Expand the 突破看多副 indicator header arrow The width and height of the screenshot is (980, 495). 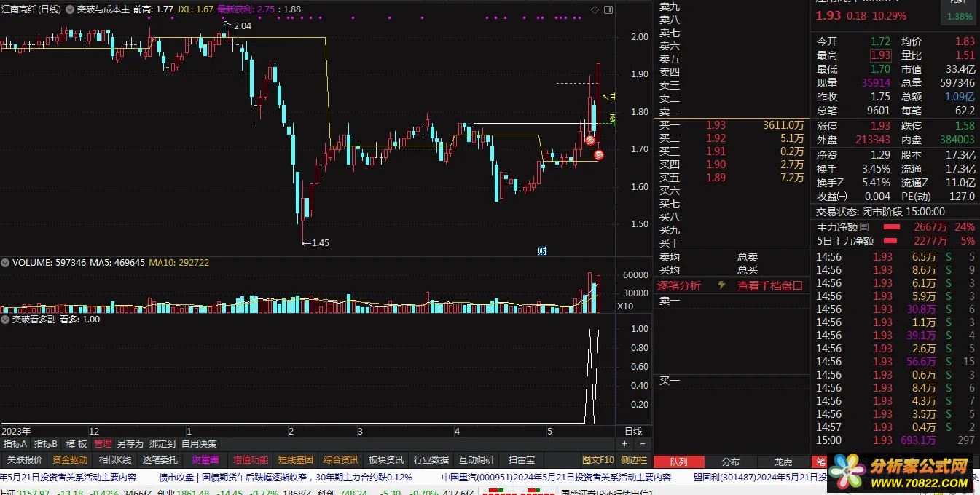pyautogui.click(x=6, y=319)
